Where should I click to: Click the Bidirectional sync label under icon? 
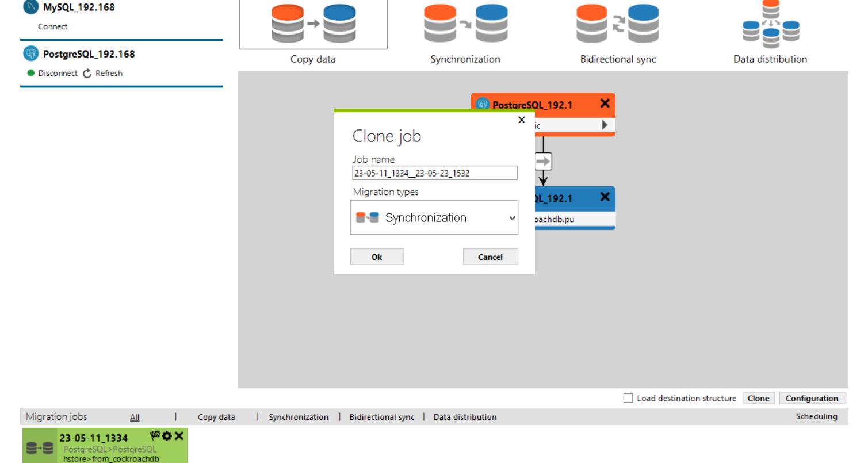[618, 59]
